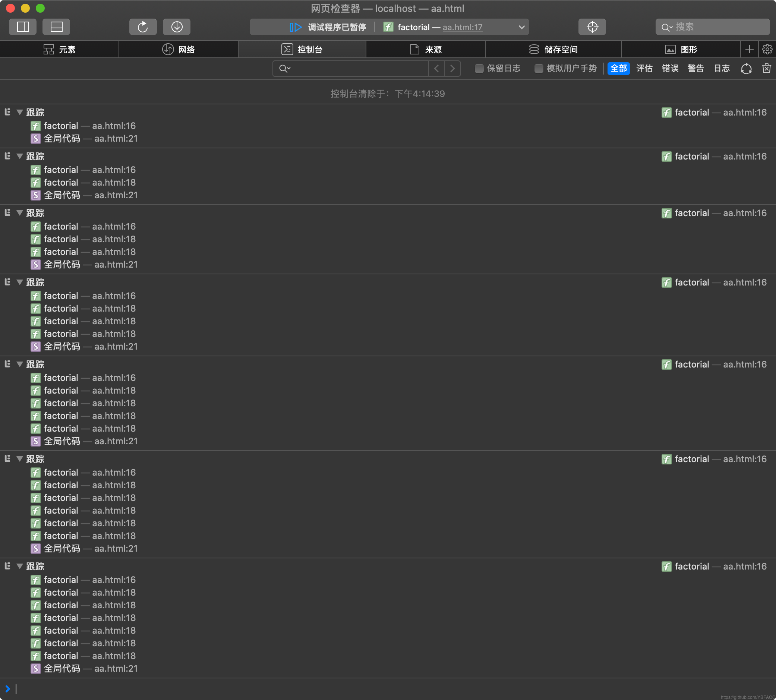This screenshot has height=700, width=776.
Task: Click the console filter magnifier icon
Action: pos(284,69)
